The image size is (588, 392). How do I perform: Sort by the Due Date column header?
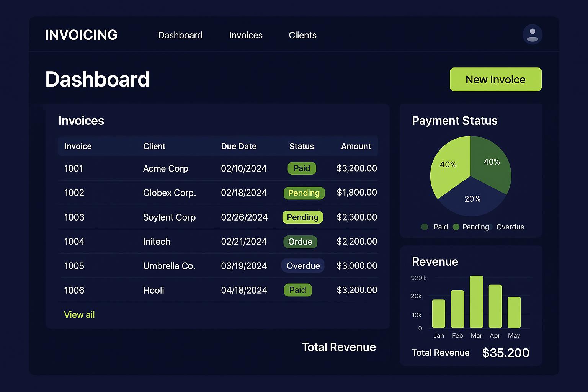238,146
